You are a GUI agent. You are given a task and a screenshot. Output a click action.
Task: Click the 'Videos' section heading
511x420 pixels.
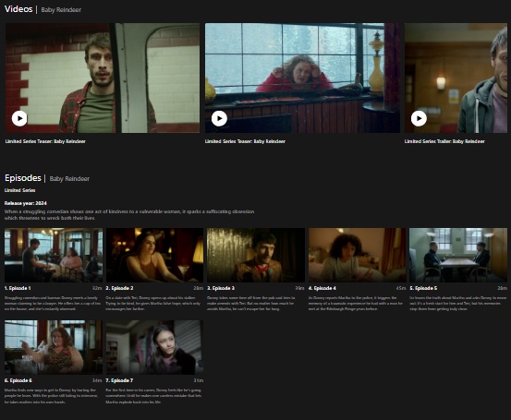(18, 9)
